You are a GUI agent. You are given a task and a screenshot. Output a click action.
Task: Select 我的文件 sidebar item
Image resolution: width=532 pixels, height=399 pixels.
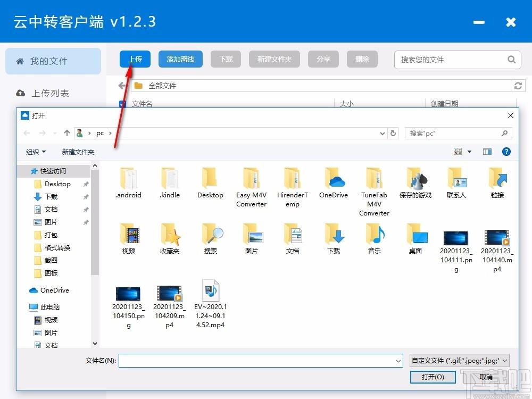[53, 61]
